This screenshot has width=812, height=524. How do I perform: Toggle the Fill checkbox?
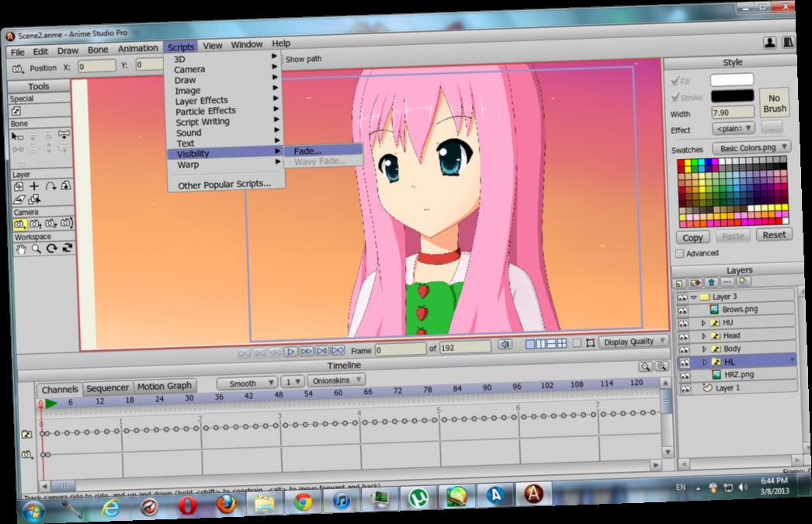coord(675,82)
